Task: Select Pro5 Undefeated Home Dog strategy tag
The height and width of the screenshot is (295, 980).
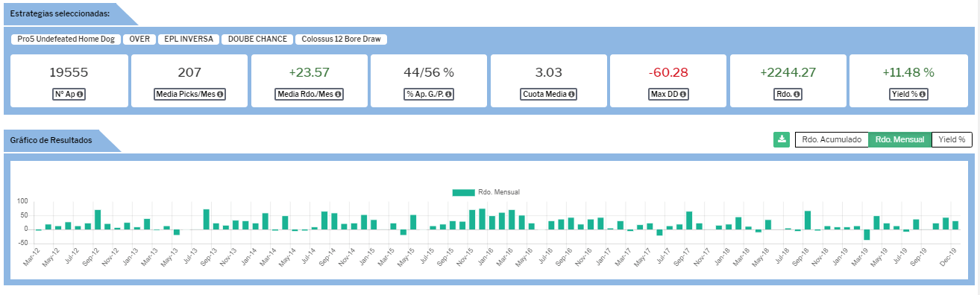Action: point(65,39)
